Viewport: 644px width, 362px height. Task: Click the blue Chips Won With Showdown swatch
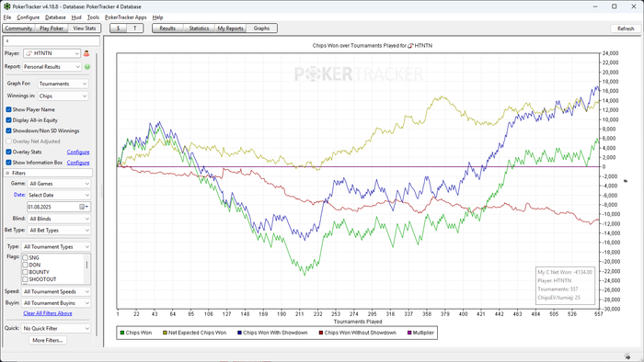point(239,333)
